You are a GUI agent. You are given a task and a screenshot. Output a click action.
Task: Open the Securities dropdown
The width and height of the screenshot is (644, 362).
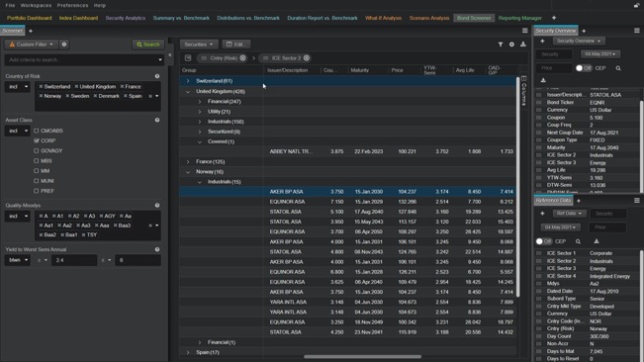(199, 45)
